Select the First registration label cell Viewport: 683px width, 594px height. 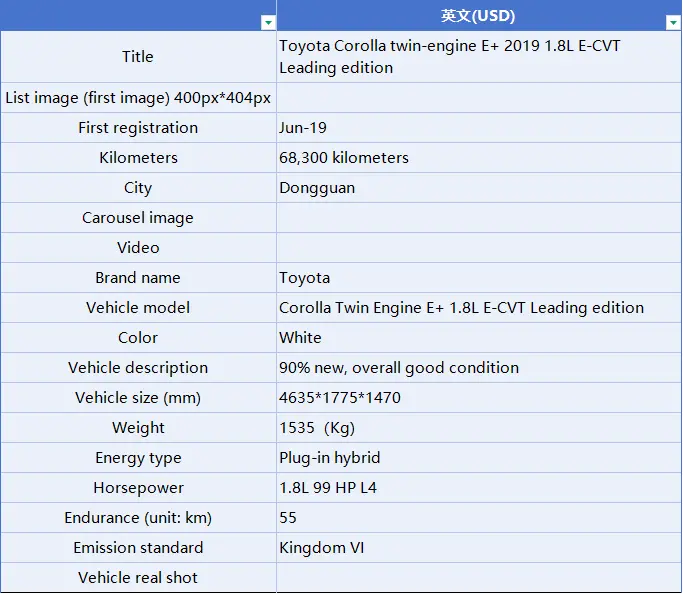tap(138, 128)
